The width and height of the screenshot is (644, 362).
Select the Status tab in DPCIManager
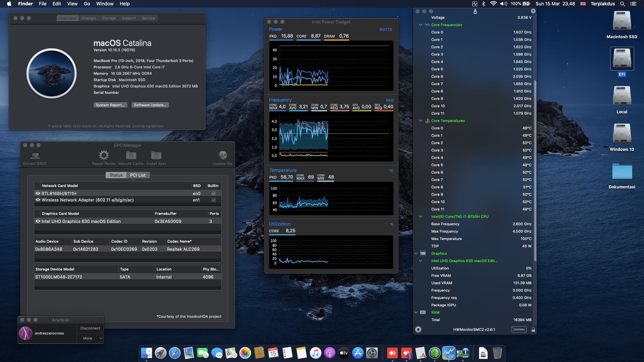tap(116, 175)
